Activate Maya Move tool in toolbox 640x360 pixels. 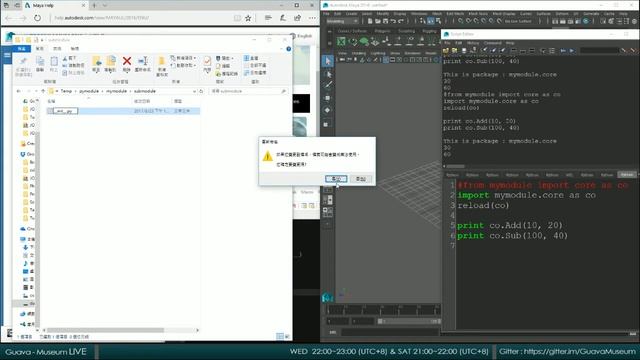[327, 98]
